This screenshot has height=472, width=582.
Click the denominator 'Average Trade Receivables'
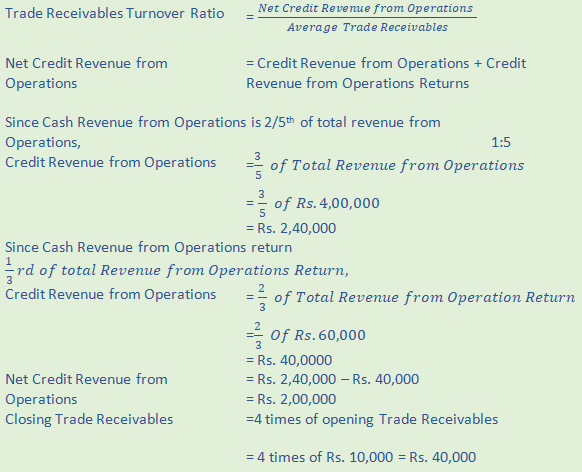click(x=367, y=27)
